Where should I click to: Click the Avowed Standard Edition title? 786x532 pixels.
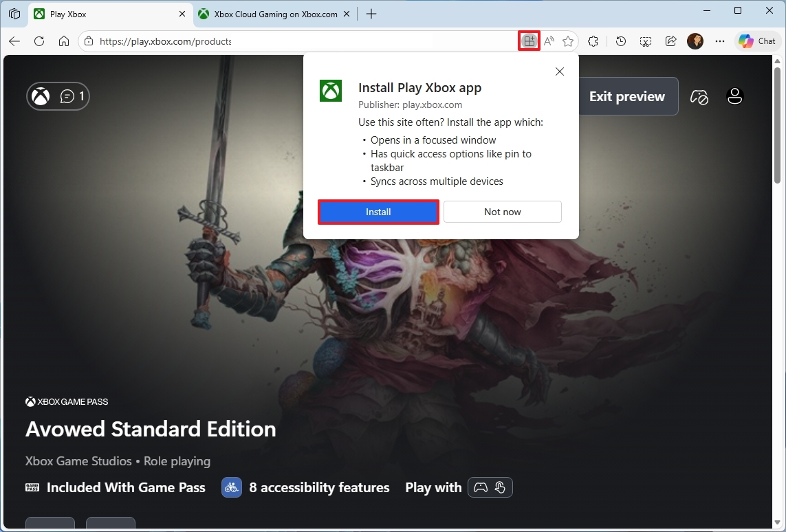(151, 430)
